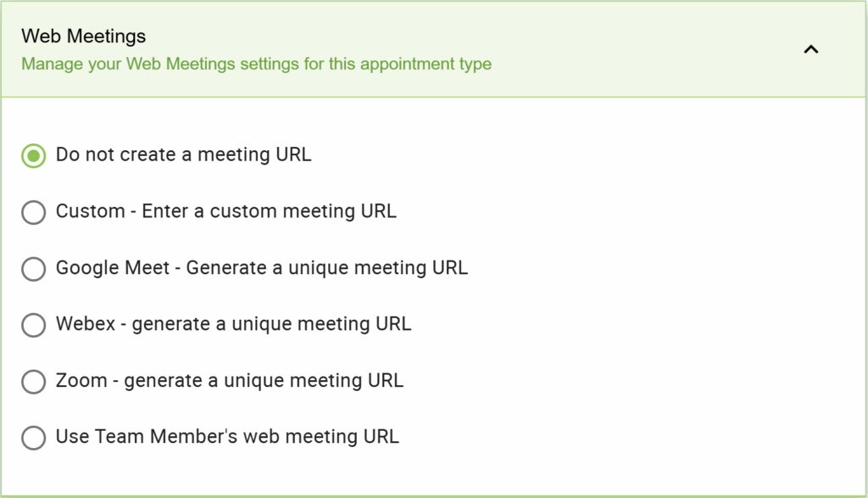
Task: Click the 'Google Meet' option label text
Action: point(262,268)
